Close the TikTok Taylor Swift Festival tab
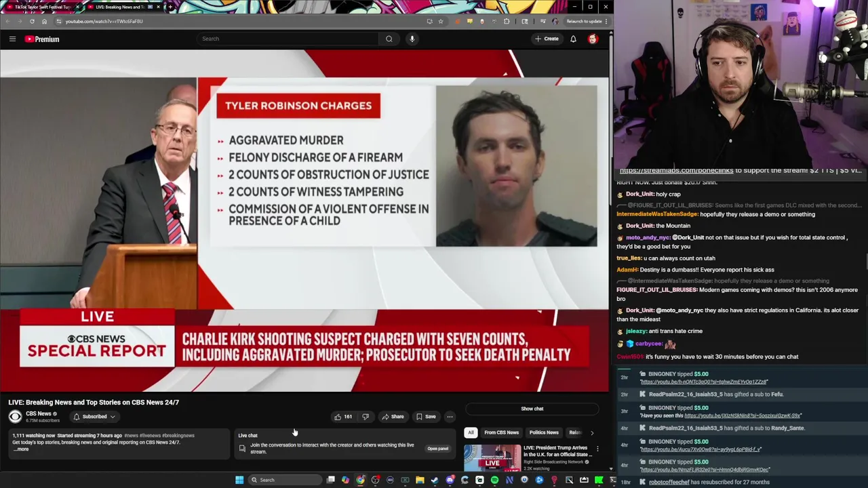868x488 pixels. click(x=77, y=7)
